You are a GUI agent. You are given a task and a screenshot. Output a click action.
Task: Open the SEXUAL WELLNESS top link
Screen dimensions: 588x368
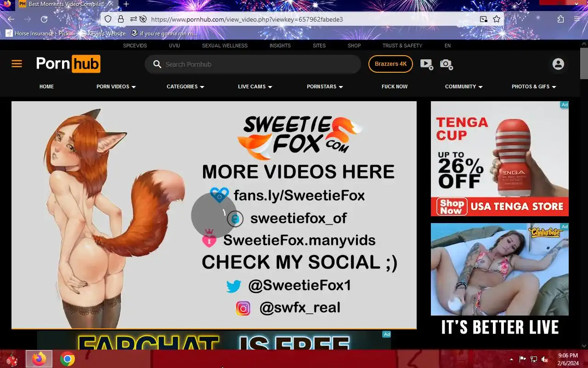(225, 46)
